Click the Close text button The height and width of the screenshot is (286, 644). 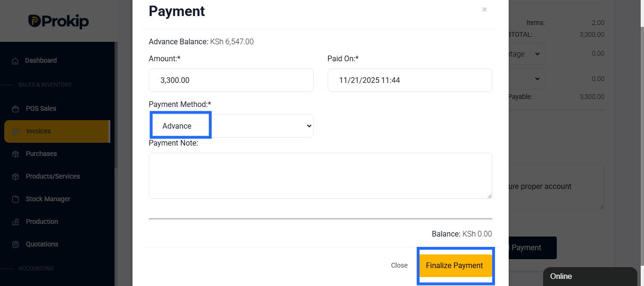(x=399, y=266)
